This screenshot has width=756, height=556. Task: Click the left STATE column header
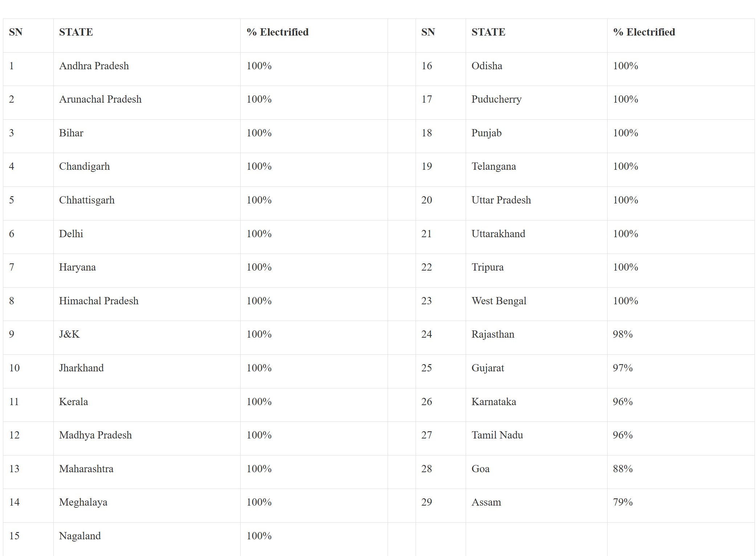(76, 32)
